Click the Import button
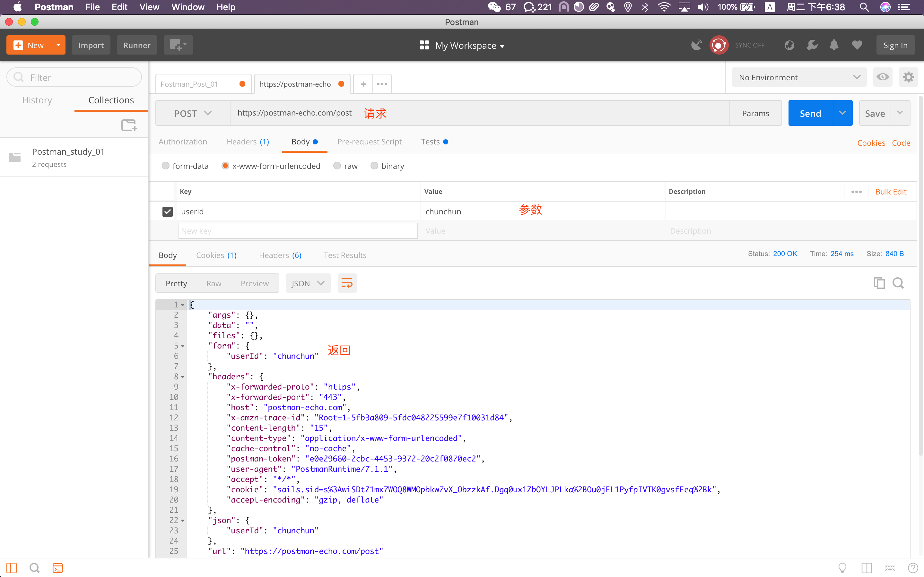This screenshot has height=577, width=924. 91,45
